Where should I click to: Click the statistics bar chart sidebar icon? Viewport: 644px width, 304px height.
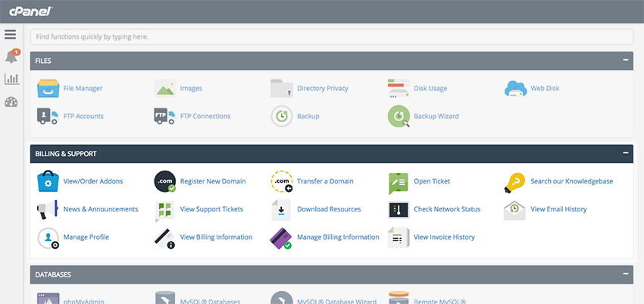coord(11,79)
